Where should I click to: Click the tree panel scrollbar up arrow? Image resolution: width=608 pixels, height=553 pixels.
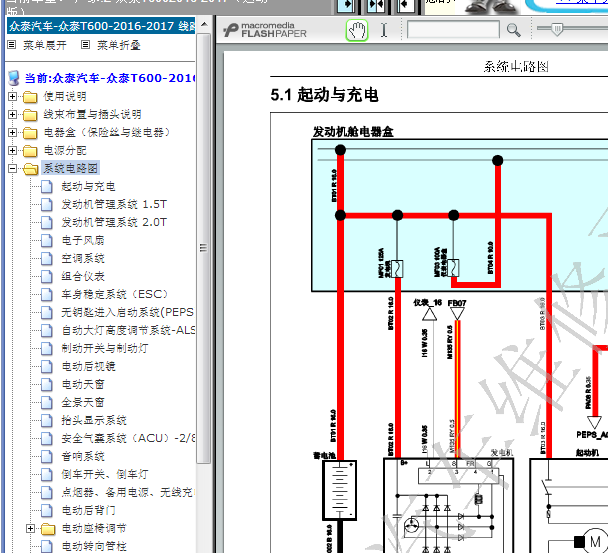click(x=204, y=24)
